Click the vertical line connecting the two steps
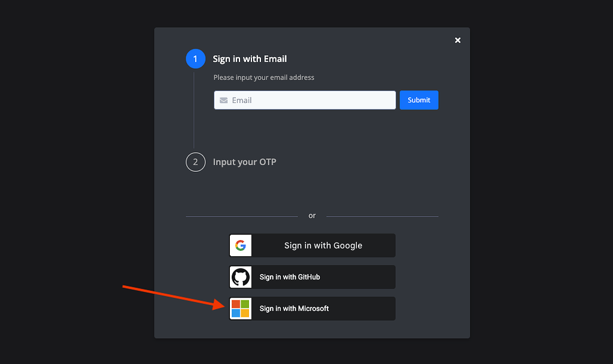This screenshot has width=613, height=364. (x=195, y=108)
